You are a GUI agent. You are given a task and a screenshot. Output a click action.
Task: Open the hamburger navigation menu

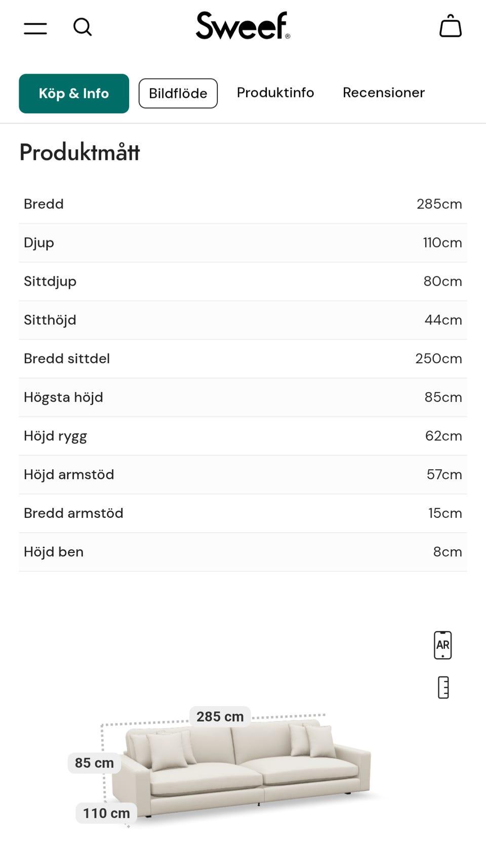35,28
